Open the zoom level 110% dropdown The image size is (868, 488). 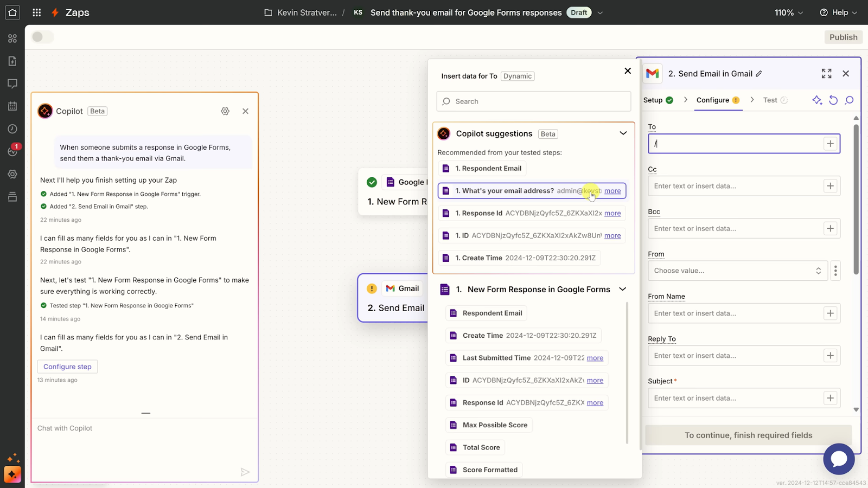click(789, 12)
